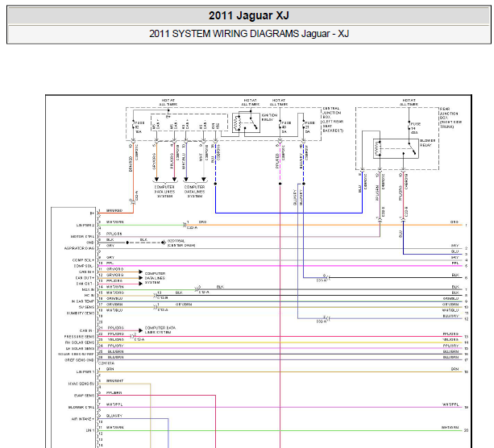Click the Central Junction Box label
Image resolution: width=494 pixels, height=448 pixels.
[x=333, y=119]
